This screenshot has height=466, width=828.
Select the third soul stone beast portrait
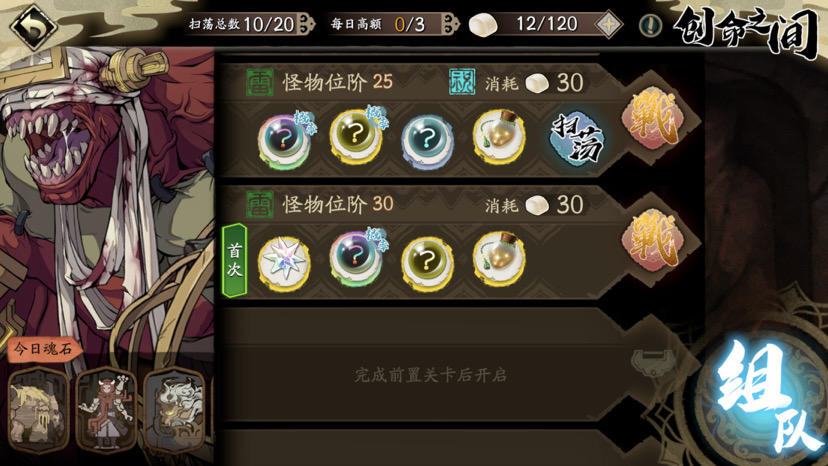pos(174,409)
